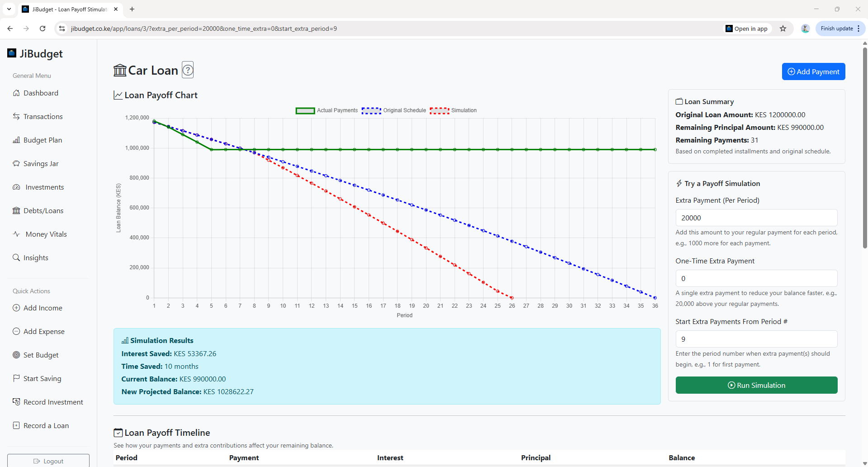Image resolution: width=868 pixels, height=467 pixels.
Task: Click the help question mark beside Car Loan
Action: [x=188, y=70]
